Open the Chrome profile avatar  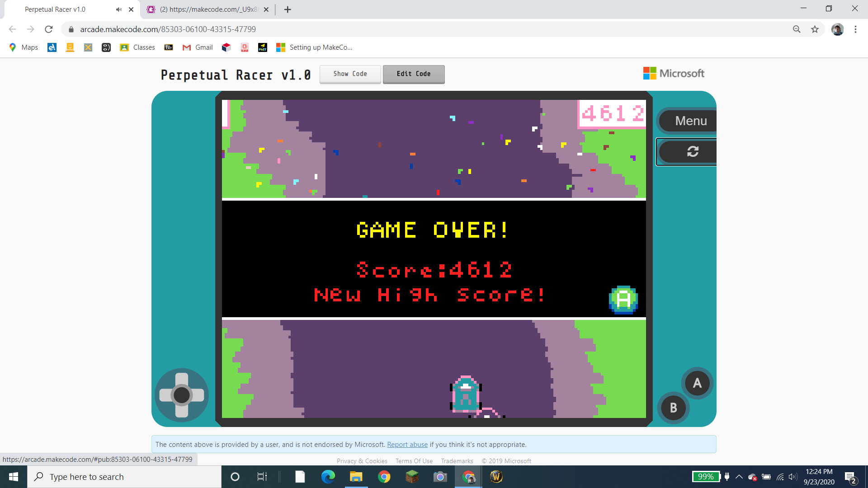[837, 29]
